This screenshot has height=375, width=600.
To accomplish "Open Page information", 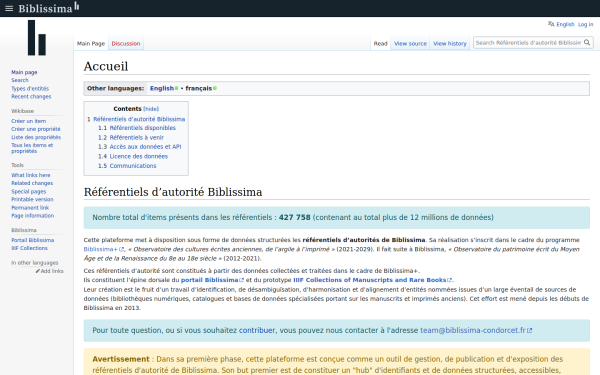I will click(33, 215).
